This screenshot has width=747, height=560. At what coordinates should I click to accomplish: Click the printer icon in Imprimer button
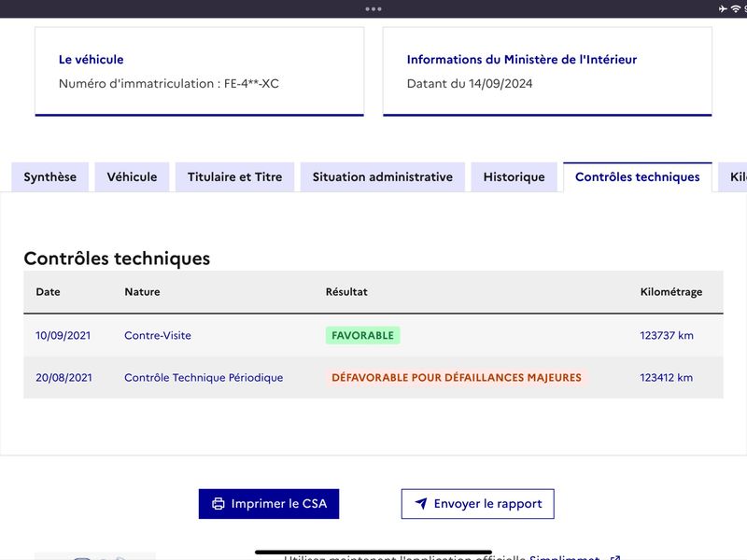[x=218, y=504]
